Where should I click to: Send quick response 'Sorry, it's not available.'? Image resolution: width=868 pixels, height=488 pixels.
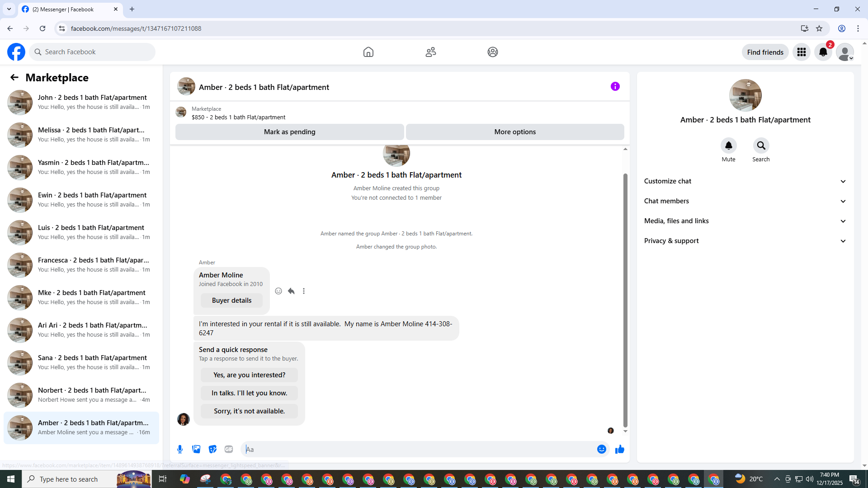tap(249, 411)
